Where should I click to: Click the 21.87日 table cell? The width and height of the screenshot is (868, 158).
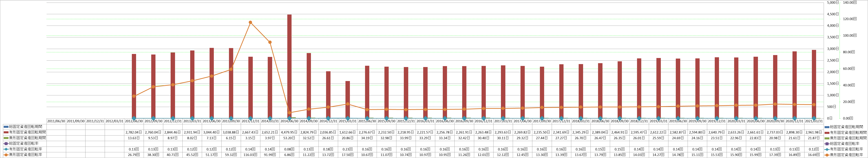(x=814, y=138)
